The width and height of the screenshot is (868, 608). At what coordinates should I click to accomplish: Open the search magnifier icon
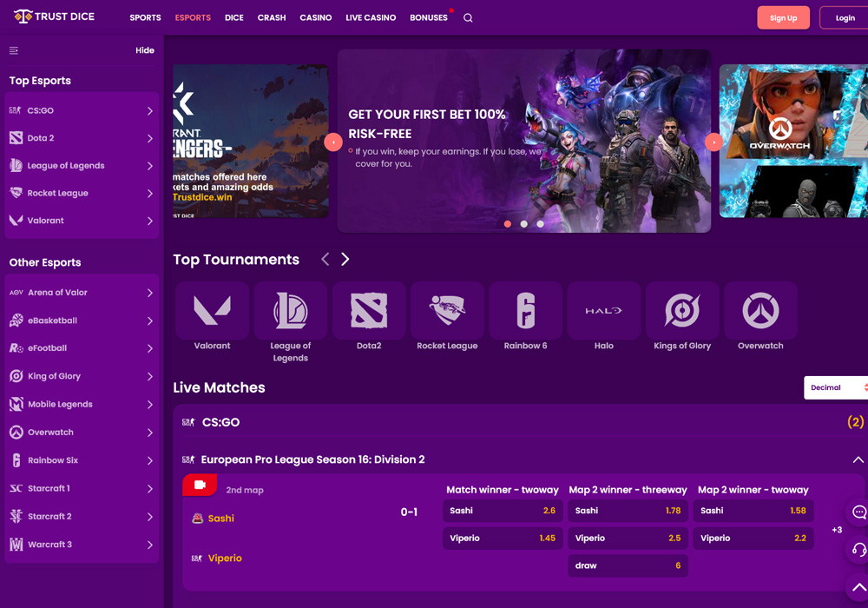pyautogui.click(x=468, y=17)
